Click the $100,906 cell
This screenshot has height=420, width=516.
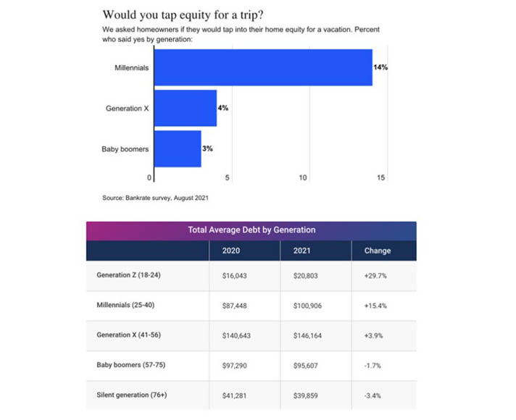point(307,306)
